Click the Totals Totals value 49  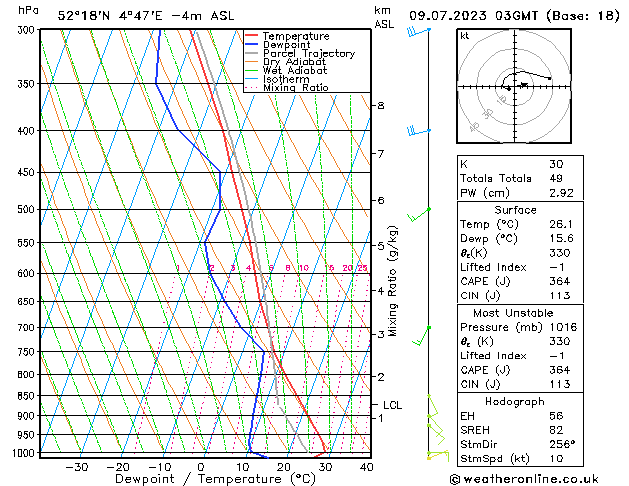coord(556,178)
